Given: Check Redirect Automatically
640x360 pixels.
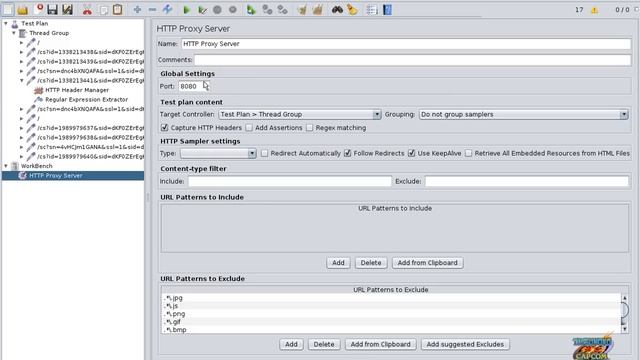Looking at the screenshot, I should click(264, 153).
